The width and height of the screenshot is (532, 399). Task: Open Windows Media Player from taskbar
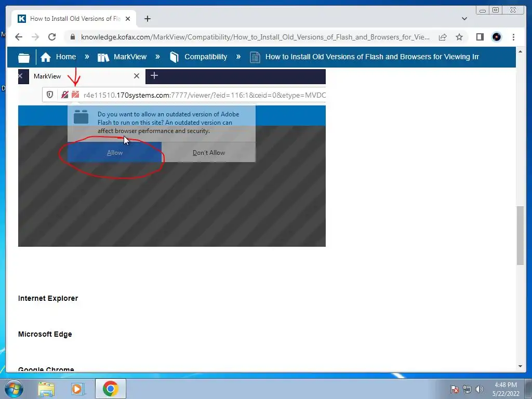[78, 389]
